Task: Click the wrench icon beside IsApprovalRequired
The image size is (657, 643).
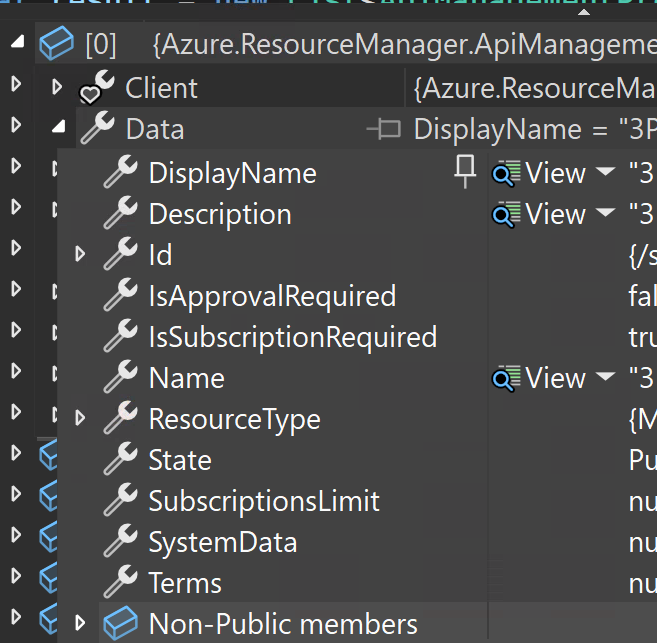Action: [x=120, y=294]
